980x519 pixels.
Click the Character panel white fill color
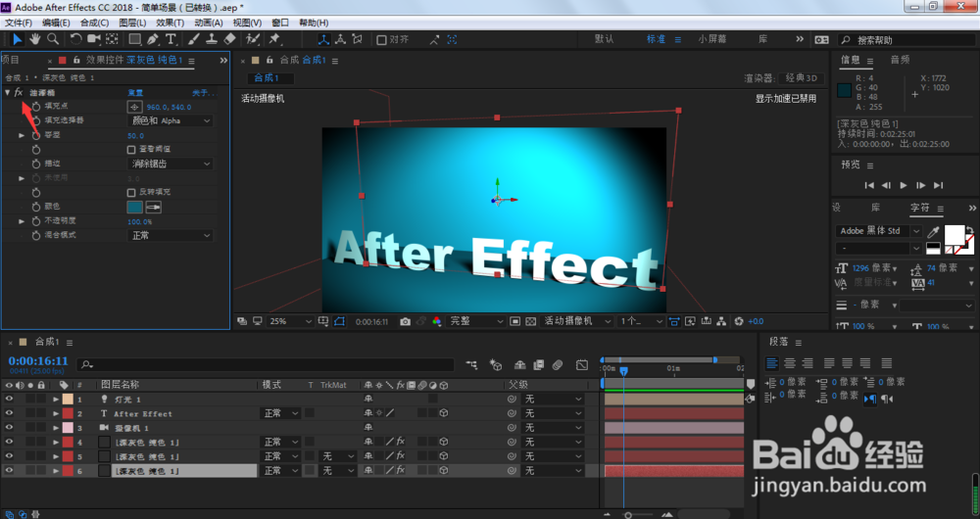(955, 234)
